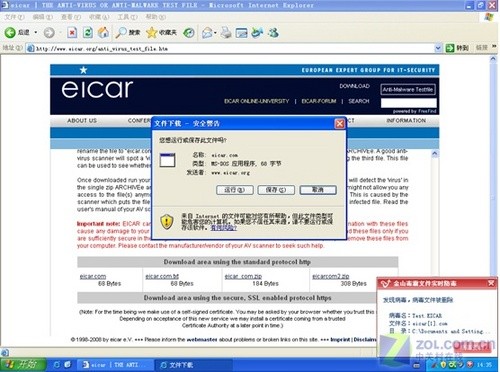Image resolution: width=500 pixels, height=372 pixels.
Task: Click the Stop icon with red X
Action: 72,32
